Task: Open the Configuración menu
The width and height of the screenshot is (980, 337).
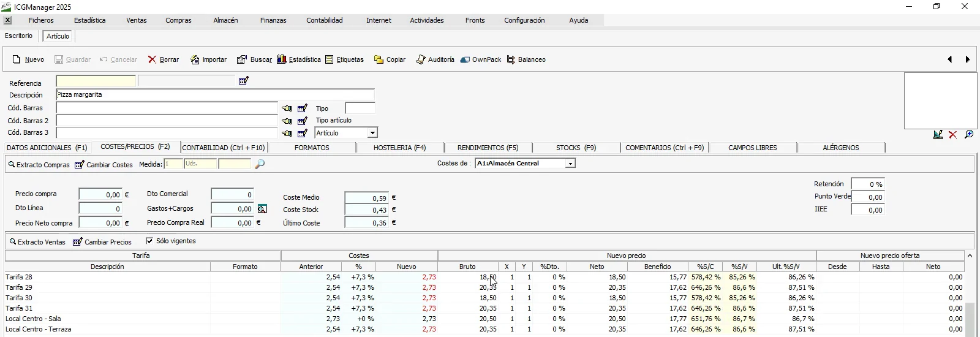Action: [524, 20]
